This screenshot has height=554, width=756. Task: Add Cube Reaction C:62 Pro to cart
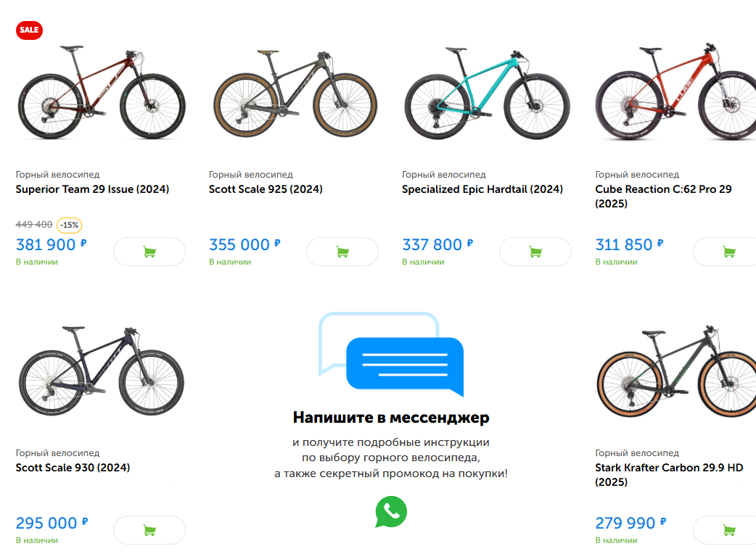pyautogui.click(x=727, y=252)
